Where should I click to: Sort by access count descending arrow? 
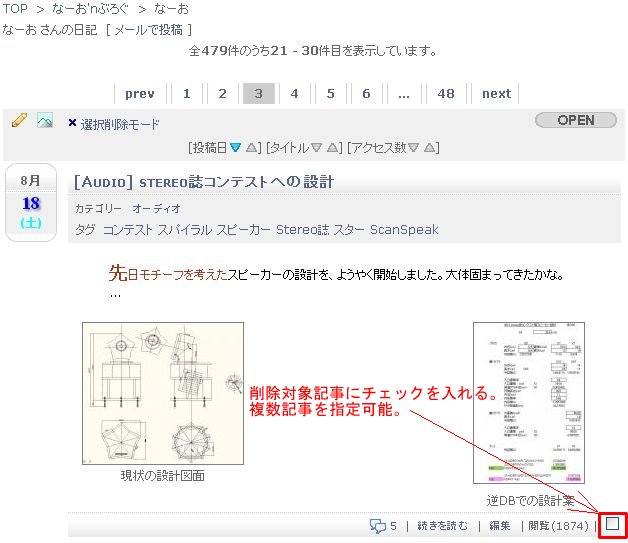(x=414, y=148)
